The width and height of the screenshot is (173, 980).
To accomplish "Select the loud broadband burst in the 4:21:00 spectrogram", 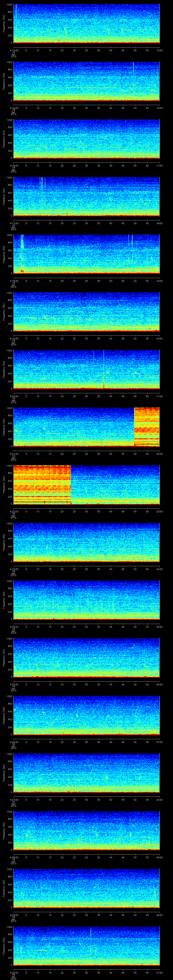I will click(x=147, y=427).
